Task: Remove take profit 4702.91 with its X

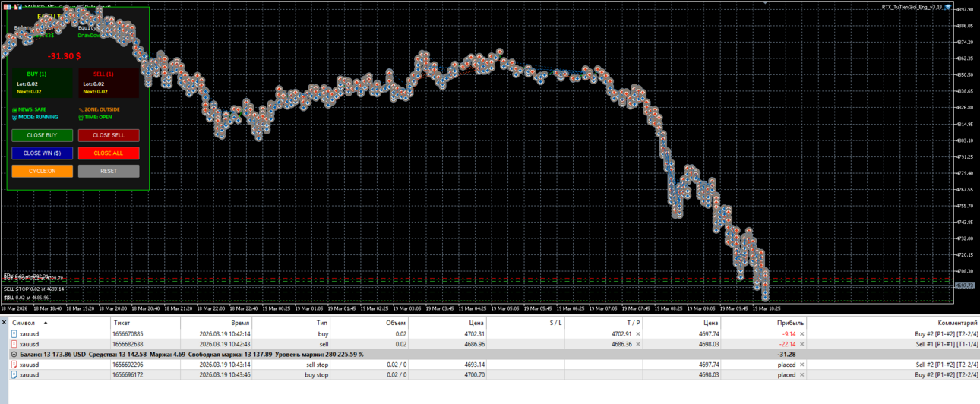Action: click(638, 334)
